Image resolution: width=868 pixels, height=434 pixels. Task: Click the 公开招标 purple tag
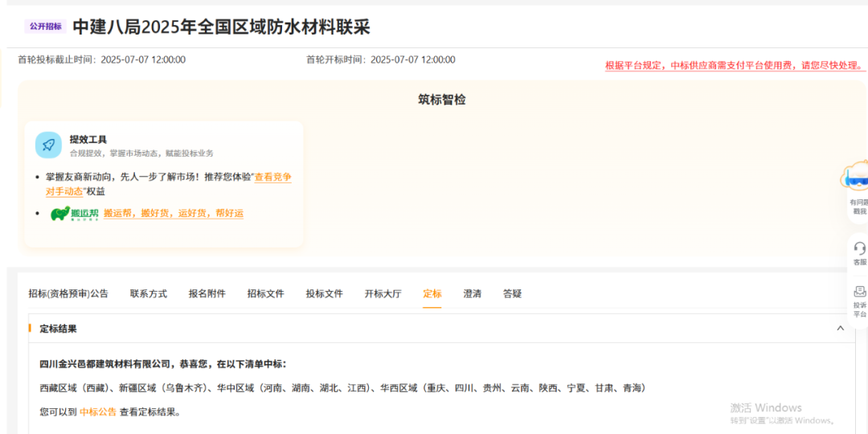[45, 27]
